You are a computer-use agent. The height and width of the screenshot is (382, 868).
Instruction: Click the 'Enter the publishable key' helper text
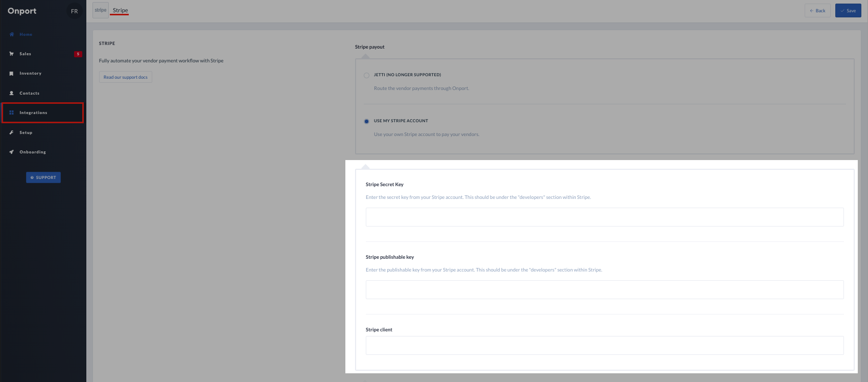point(484,270)
